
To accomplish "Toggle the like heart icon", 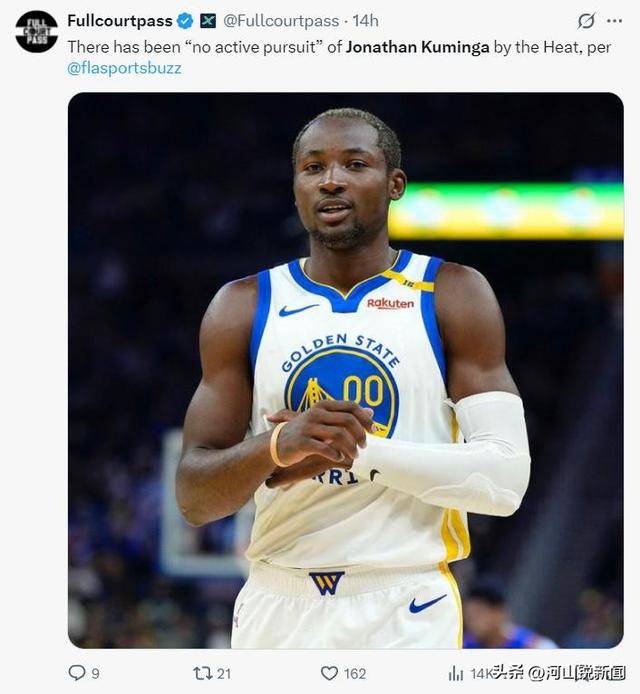I will point(329,673).
